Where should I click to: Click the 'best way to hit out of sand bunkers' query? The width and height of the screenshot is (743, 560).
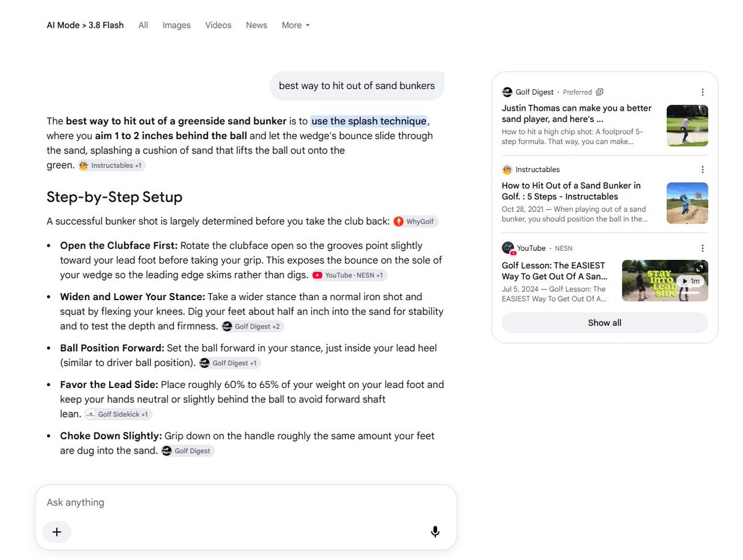357,86
